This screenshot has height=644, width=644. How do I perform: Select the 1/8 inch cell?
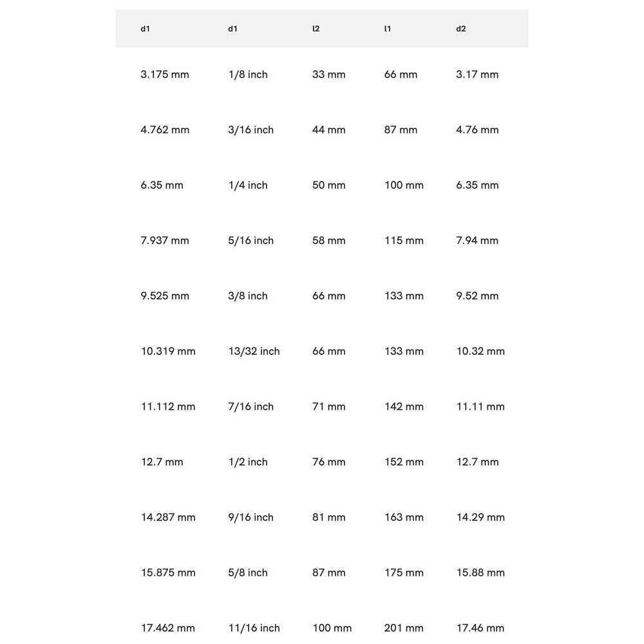tap(248, 75)
